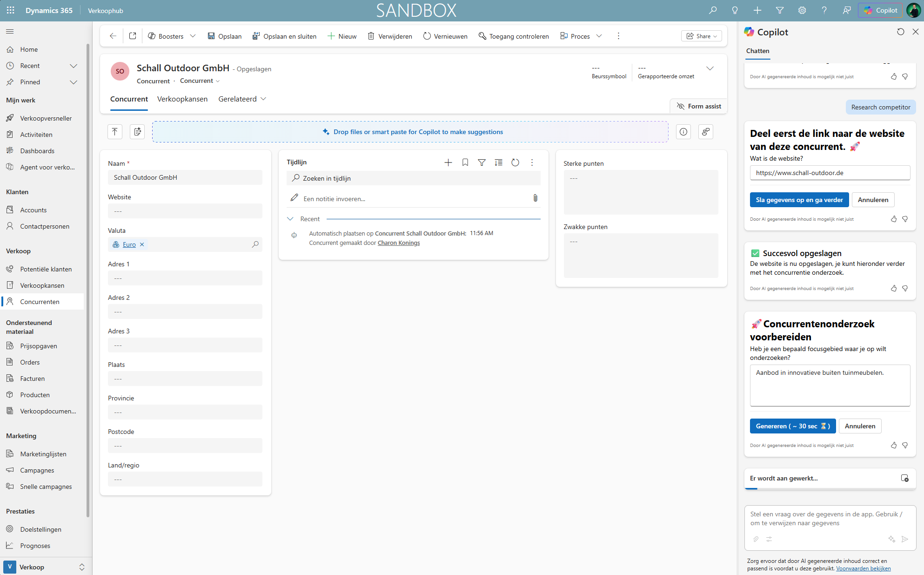Refresh the Tijdlijn with the circular arrow
The image size is (924, 575).
(515, 162)
